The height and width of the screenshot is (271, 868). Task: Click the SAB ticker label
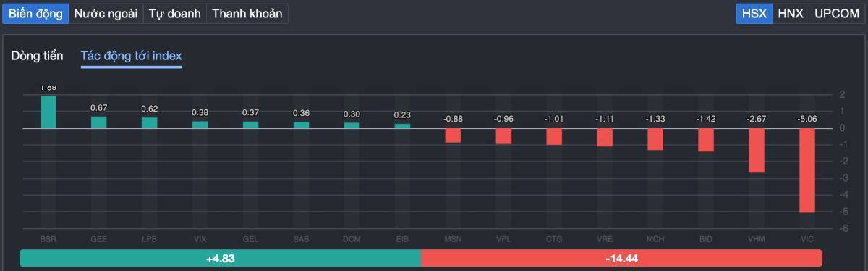click(x=302, y=238)
